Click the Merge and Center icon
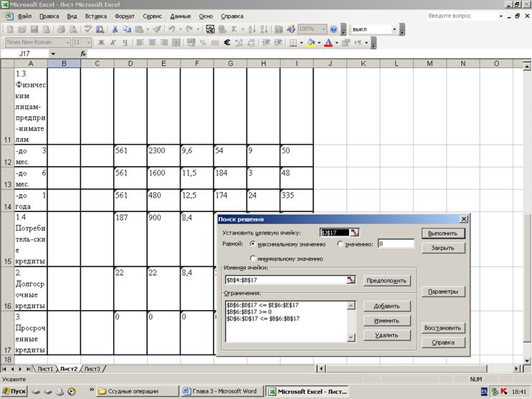The height and width of the screenshot is (399, 532). coord(176,43)
